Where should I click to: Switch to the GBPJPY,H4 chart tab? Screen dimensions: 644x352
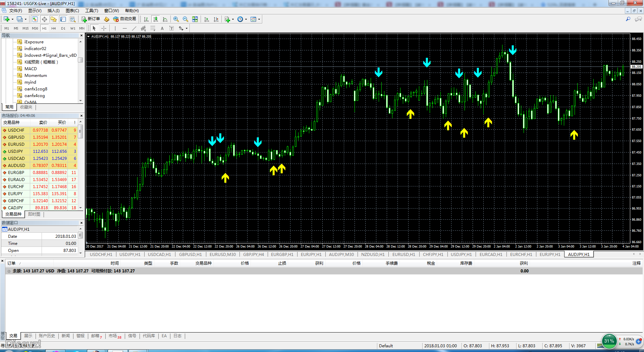(254, 254)
